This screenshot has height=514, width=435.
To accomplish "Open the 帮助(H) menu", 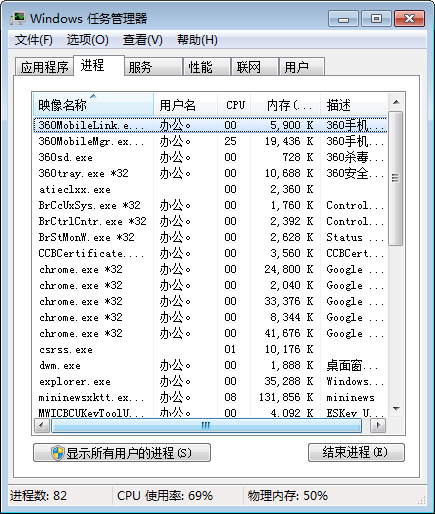I will click(x=197, y=40).
